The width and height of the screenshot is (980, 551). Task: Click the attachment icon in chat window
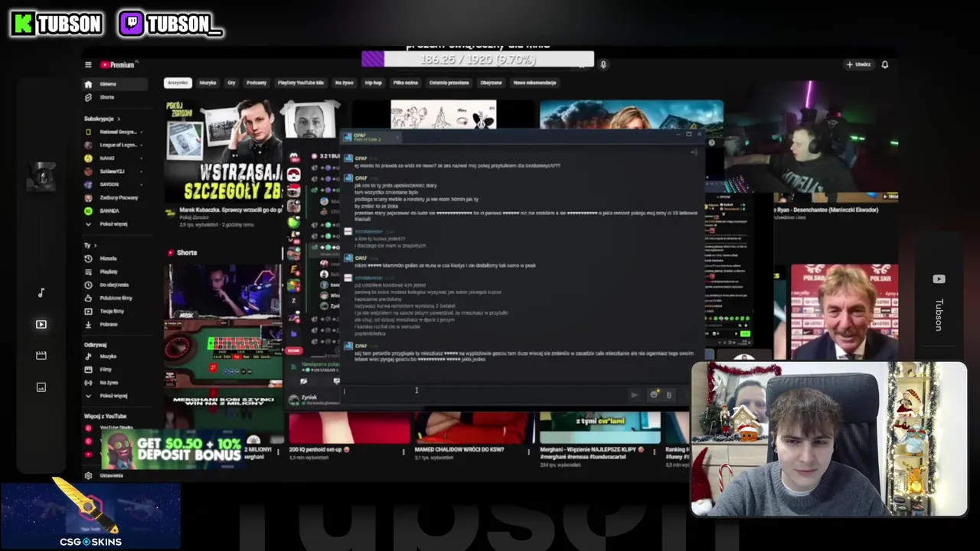[669, 395]
